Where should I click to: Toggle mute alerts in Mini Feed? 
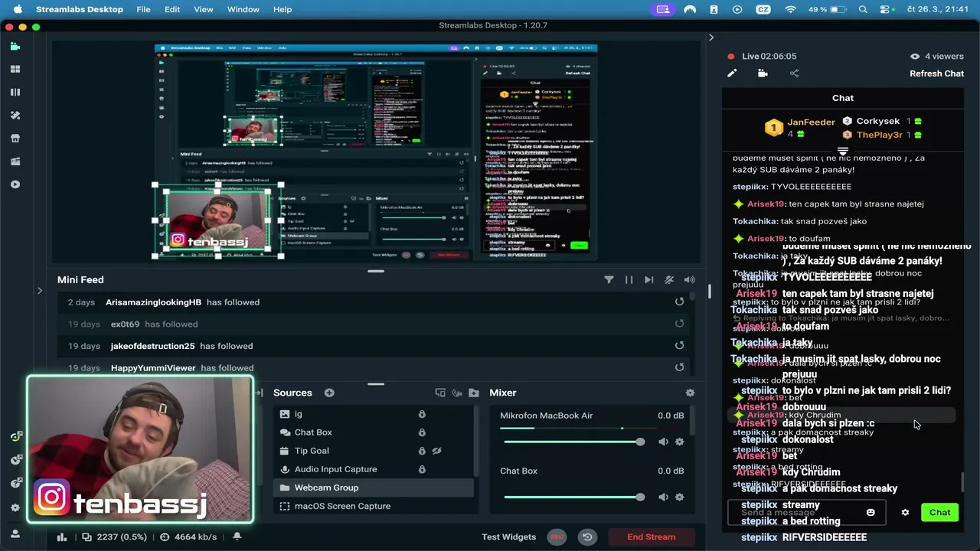pyautogui.click(x=669, y=280)
